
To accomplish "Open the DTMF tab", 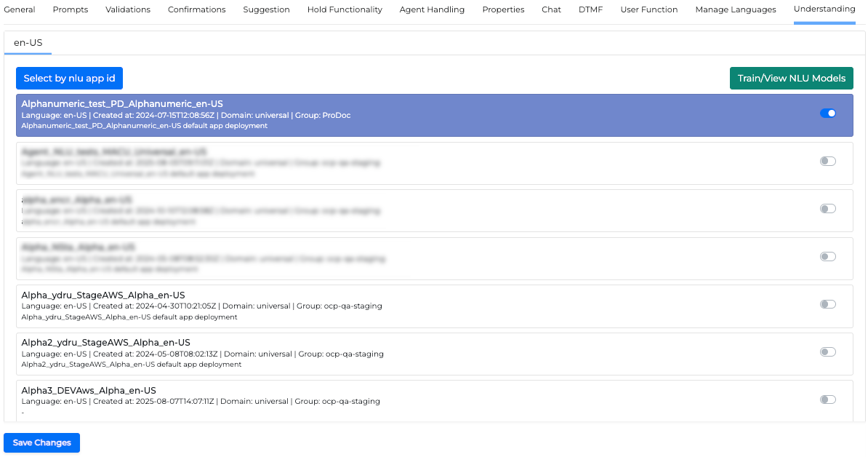I will click(590, 10).
